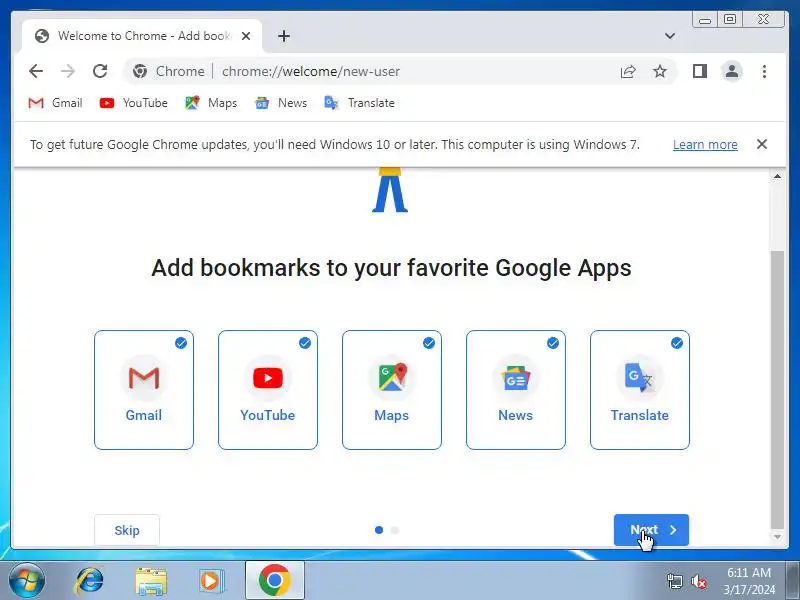This screenshot has height=600, width=800.
Task: Open the muted volume tray icon
Action: tap(698, 581)
